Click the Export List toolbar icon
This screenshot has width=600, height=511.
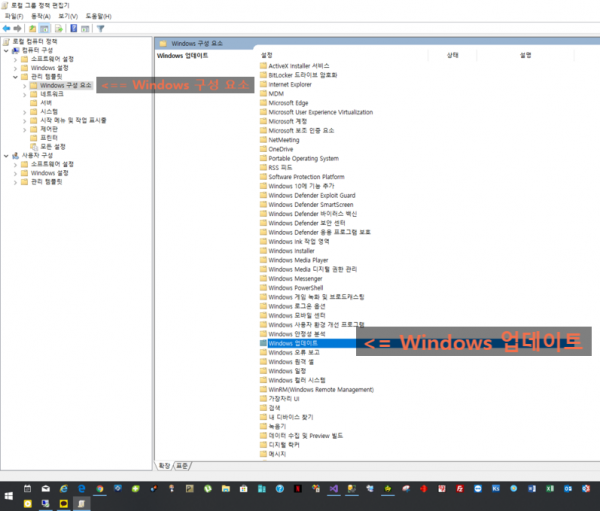point(59,28)
